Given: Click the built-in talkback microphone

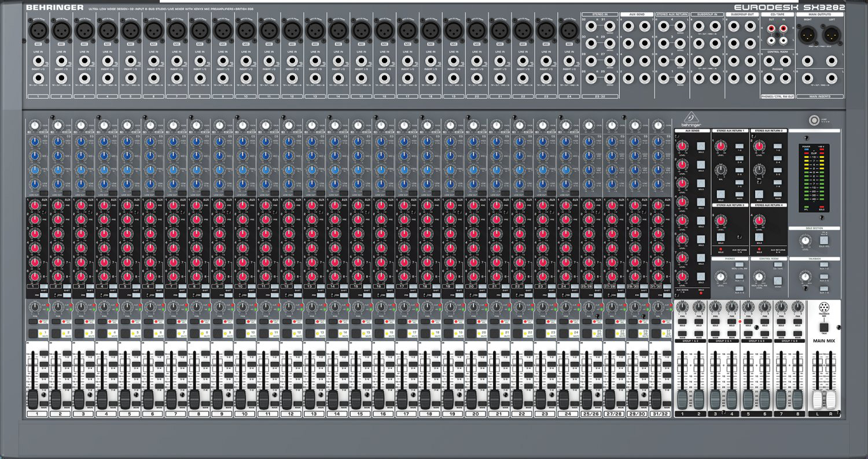Looking at the screenshot, I should pos(824,307).
